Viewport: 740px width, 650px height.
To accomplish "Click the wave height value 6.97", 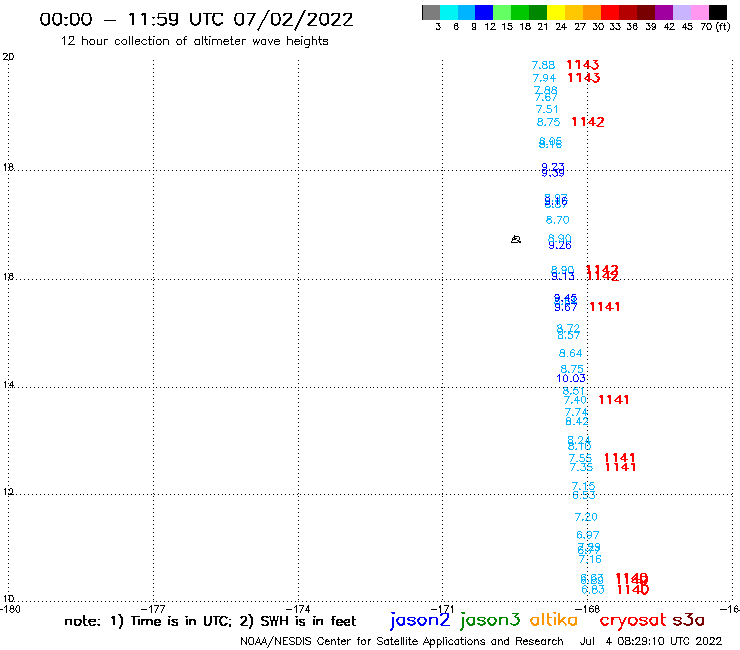I will (588, 535).
